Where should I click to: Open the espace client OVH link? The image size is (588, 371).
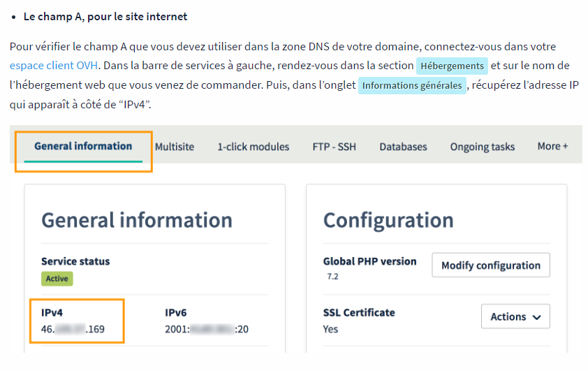click(x=53, y=66)
